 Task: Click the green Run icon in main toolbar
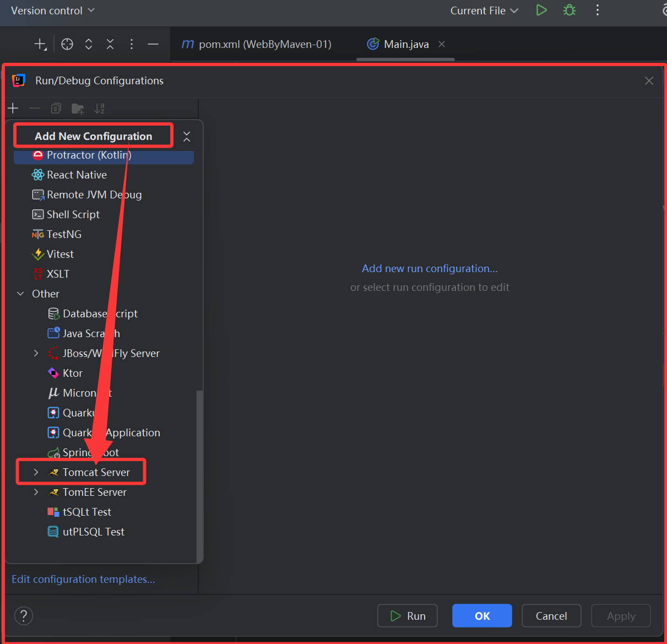[541, 10]
